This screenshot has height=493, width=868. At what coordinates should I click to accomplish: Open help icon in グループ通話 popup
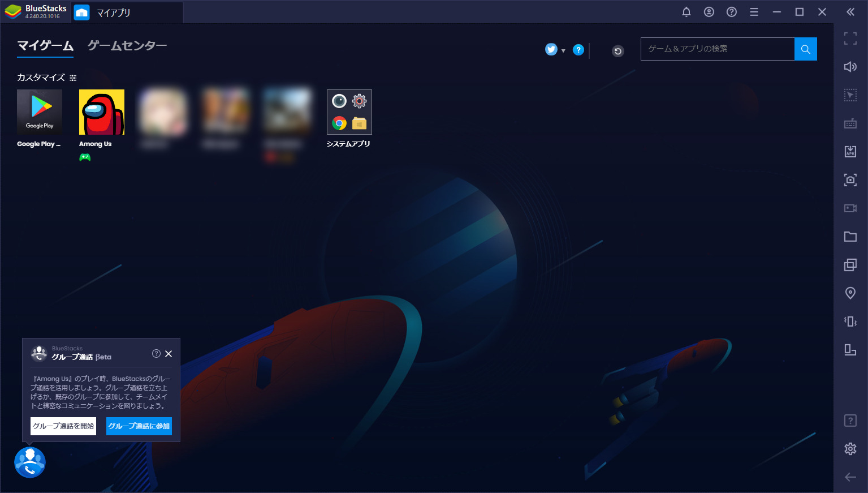[x=156, y=353]
